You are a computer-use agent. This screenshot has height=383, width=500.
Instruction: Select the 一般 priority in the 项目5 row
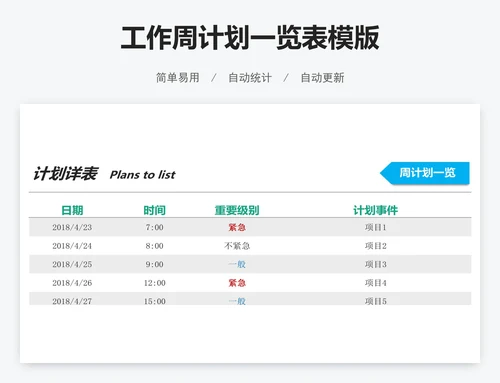237,301
